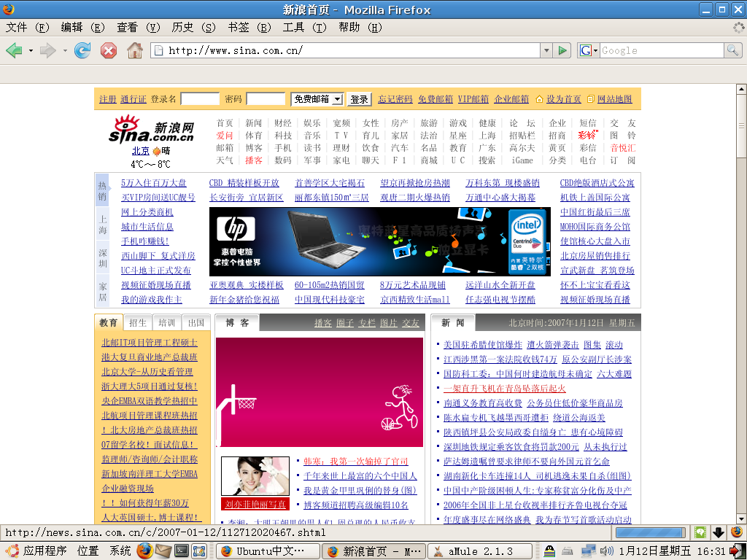Click the HP laptop banner advertisement
This screenshot has height=560, width=747.
[379, 241]
